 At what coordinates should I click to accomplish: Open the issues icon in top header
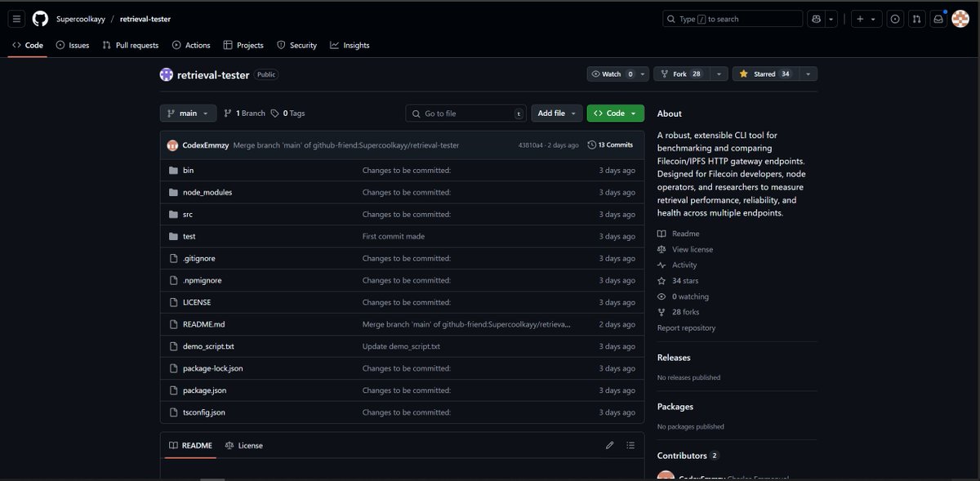pos(896,19)
